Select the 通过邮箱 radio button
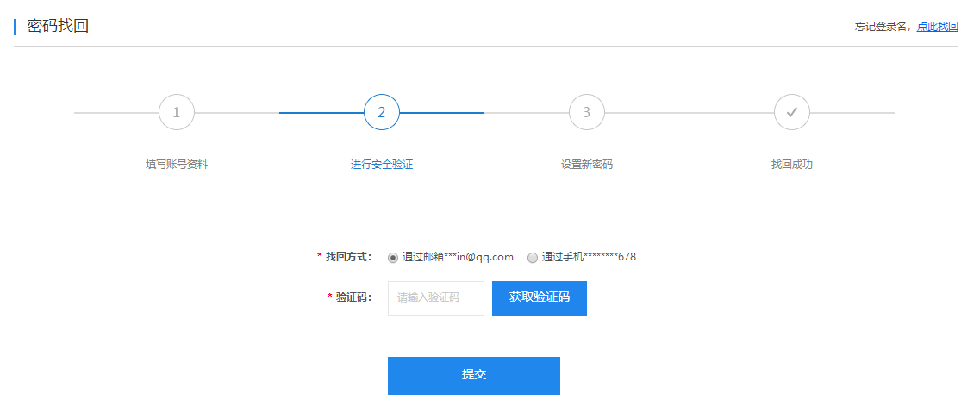 point(393,257)
